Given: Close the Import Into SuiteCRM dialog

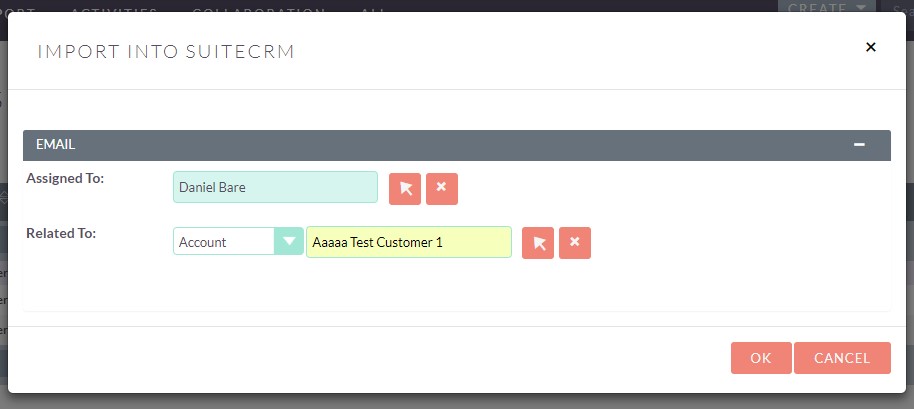Looking at the screenshot, I should click(871, 47).
